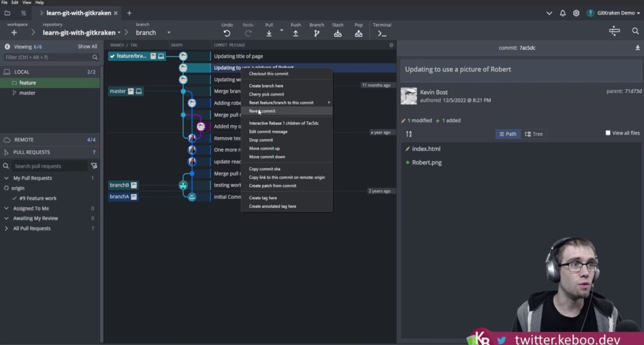This screenshot has width=644, height=345.
Task: Open the notifications bell icon
Action: pos(563,13)
